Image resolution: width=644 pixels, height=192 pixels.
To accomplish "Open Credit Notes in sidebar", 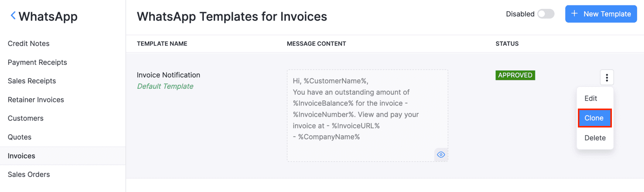I will [x=29, y=44].
